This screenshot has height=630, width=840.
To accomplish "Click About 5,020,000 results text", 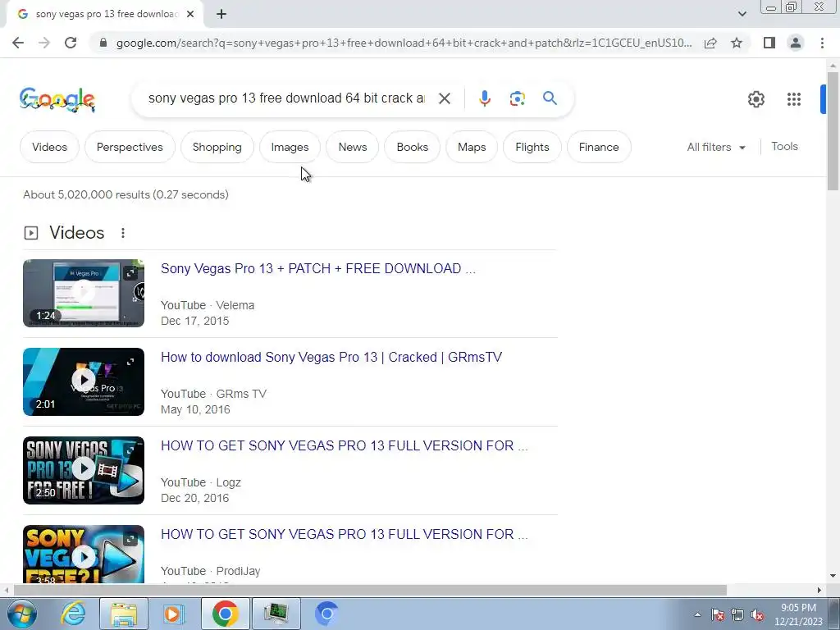I will point(126,194).
